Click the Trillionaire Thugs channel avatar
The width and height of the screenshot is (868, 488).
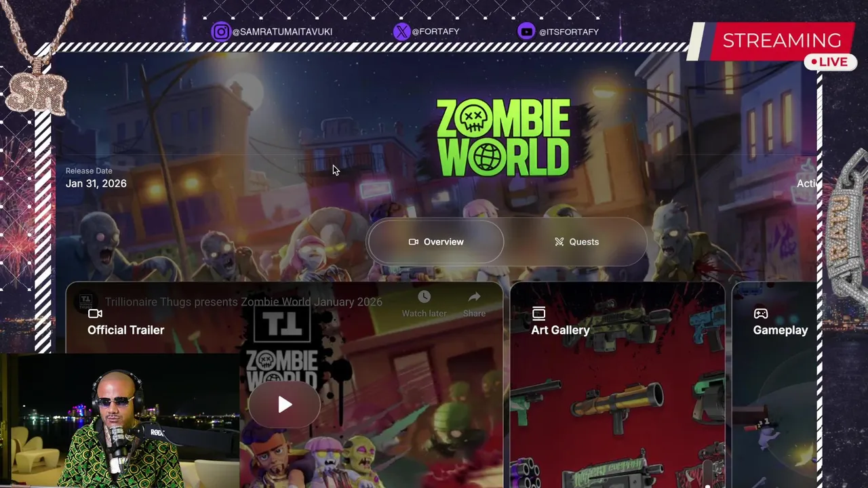click(85, 302)
